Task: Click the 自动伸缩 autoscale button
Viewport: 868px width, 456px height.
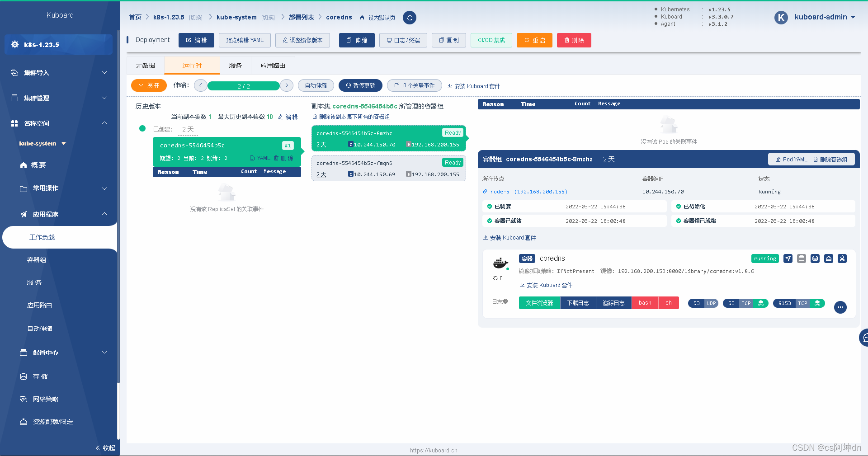Action: click(316, 85)
